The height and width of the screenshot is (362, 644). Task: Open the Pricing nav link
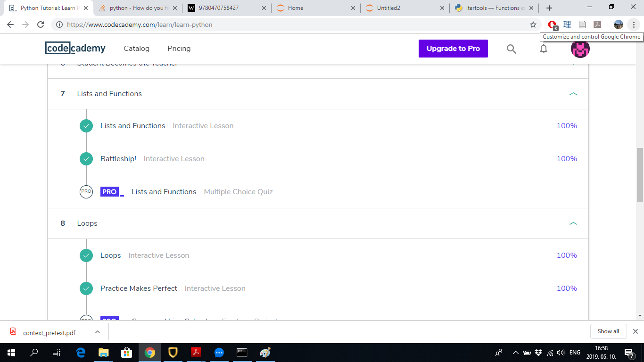(179, 49)
